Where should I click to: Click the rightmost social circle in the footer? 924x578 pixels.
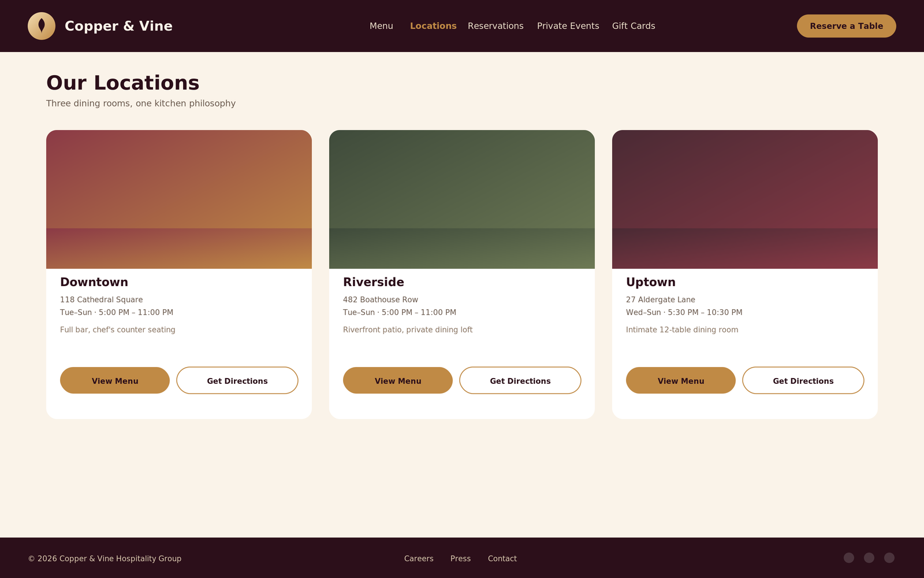tap(889, 558)
